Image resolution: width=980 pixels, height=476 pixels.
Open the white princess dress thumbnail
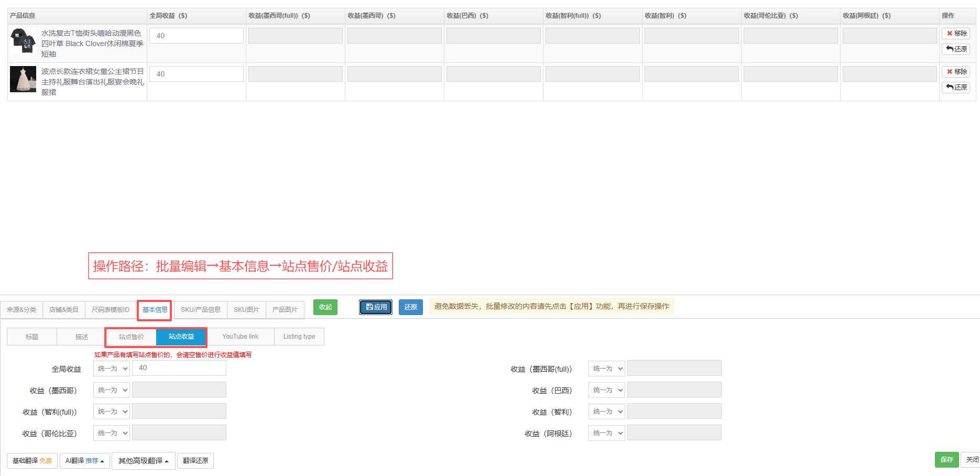[x=23, y=79]
